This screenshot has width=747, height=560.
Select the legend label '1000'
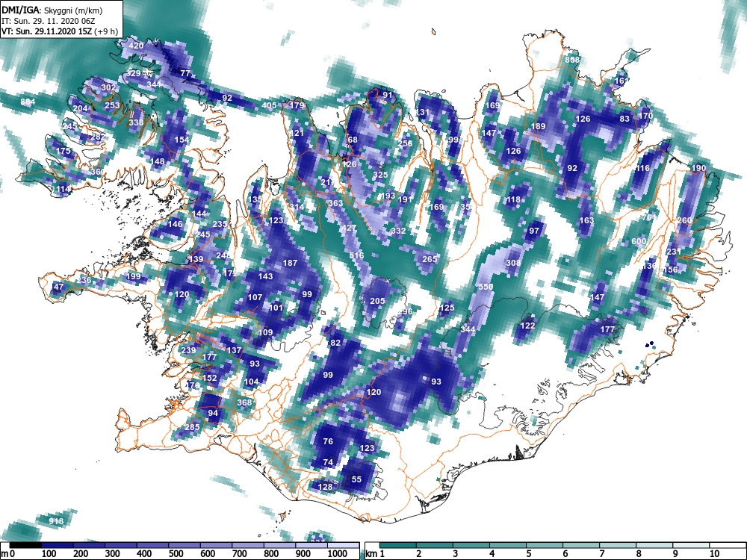tap(338, 553)
